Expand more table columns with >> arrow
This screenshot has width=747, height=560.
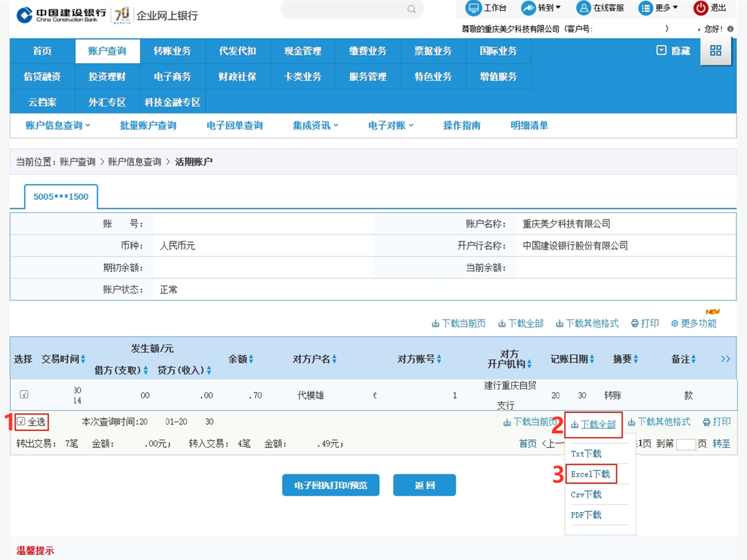click(x=725, y=359)
